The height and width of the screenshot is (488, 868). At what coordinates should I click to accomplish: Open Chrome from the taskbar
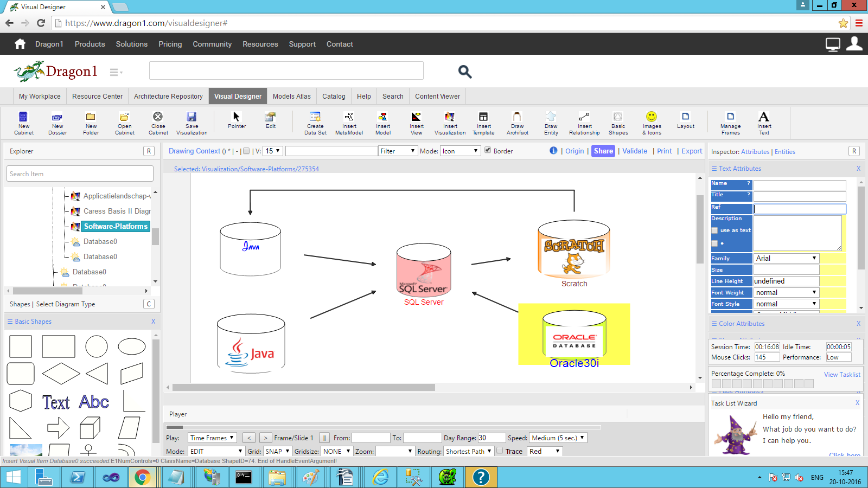pyautogui.click(x=142, y=477)
